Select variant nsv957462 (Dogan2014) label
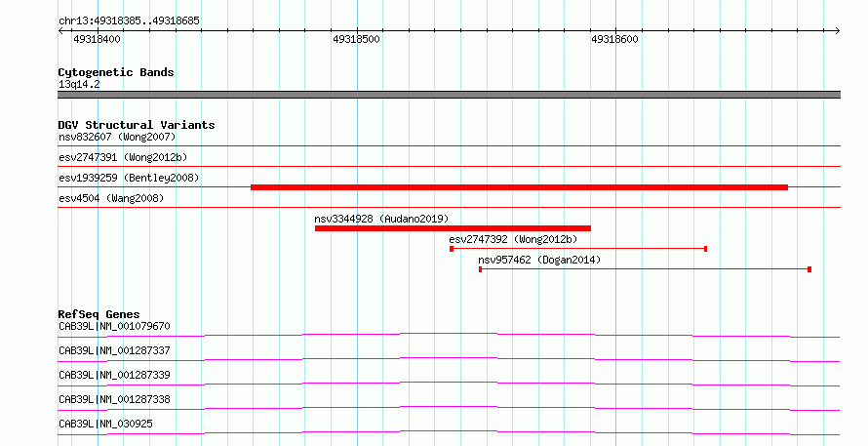Viewport: 868px width, 446px height. pyautogui.click(x=539, y=260)
